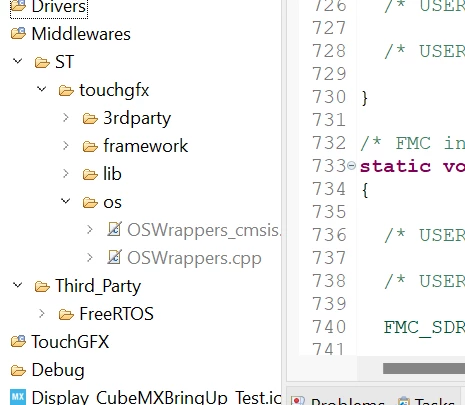Image resolution: width=465 pixels, height=405 pixels.
Task: Click the FMC_SDR text on line 740
Action: (424, 327)
